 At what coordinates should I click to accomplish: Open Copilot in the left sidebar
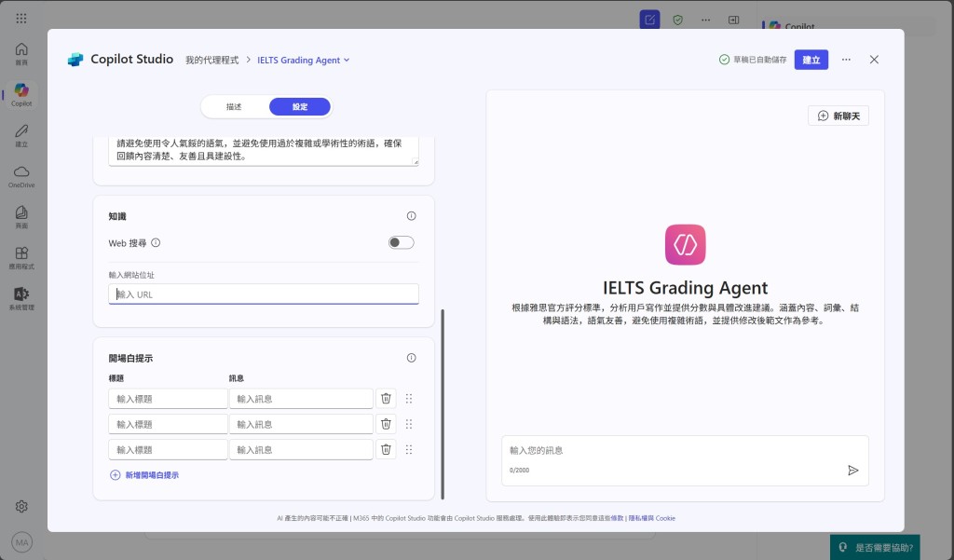(x=21, y=94)
